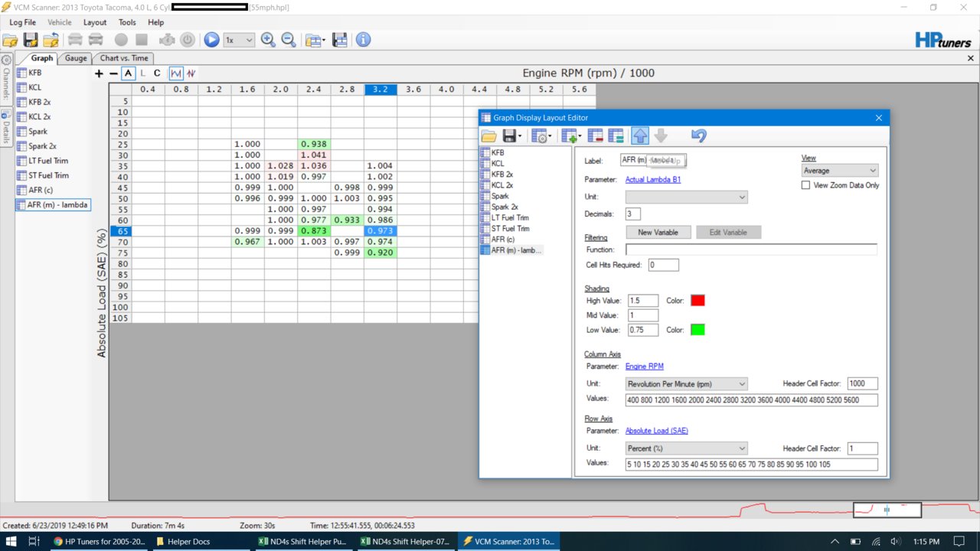The height and width of the screenshot is (551, 980).
Task: Toggle the 'A' average display mode
Action: 128,73
